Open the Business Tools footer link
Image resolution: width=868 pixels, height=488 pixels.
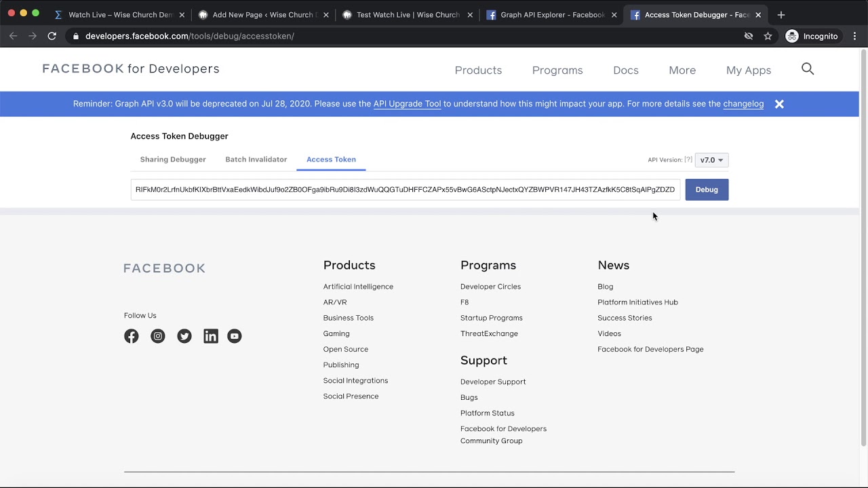click(x=349, y=318)
